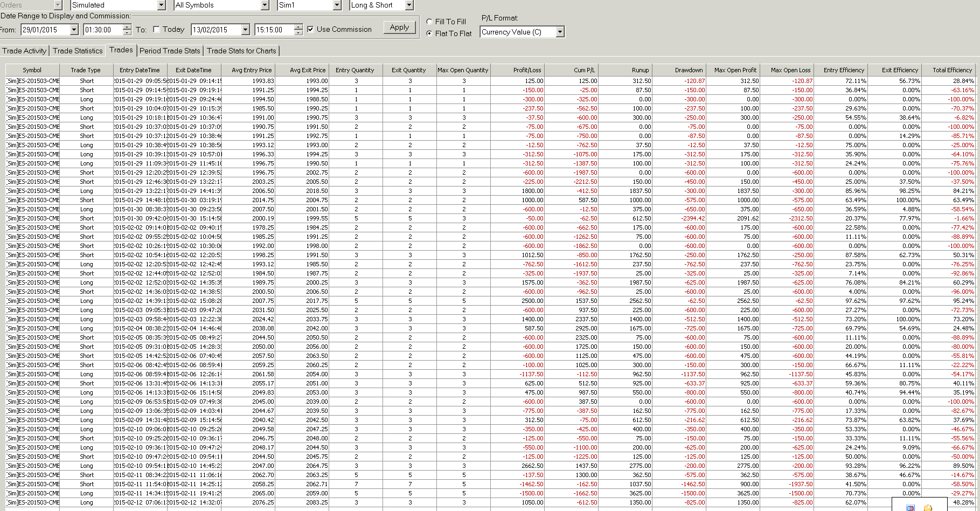
Task: Sort by the Profit/Loss column header
Action: point(517,70)
